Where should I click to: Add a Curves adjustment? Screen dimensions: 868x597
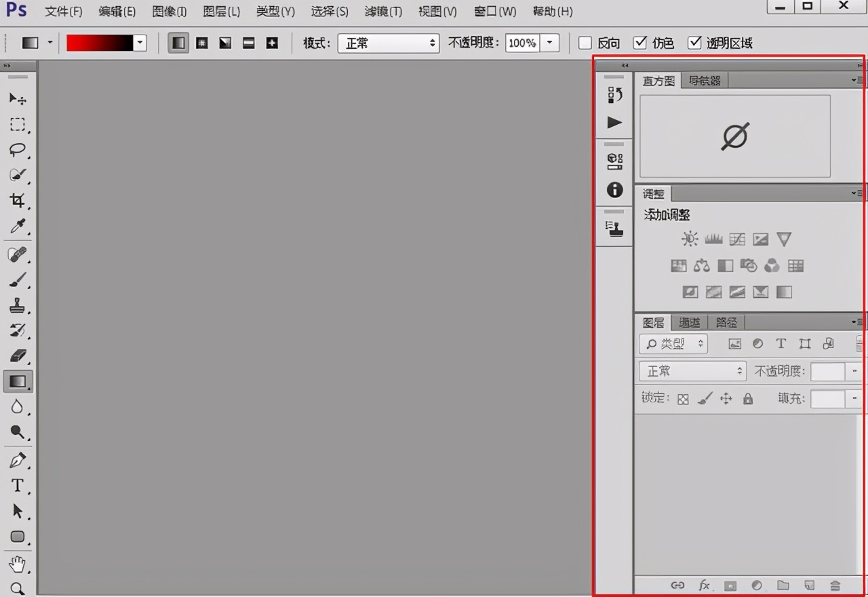point(737,239)
